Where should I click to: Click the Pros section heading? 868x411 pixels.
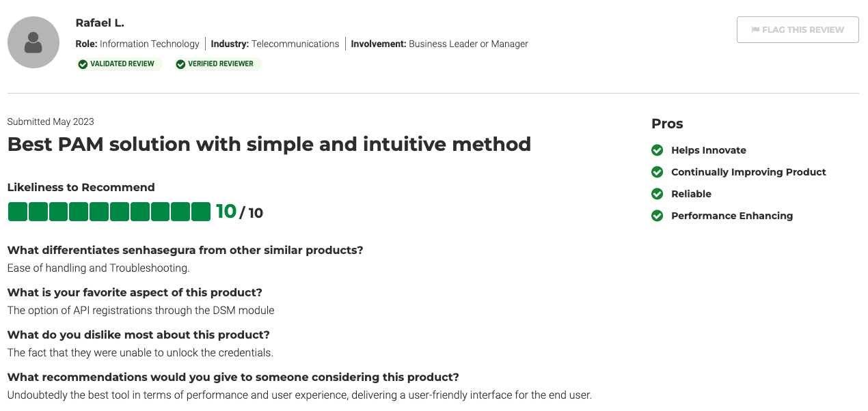(667, 124)
